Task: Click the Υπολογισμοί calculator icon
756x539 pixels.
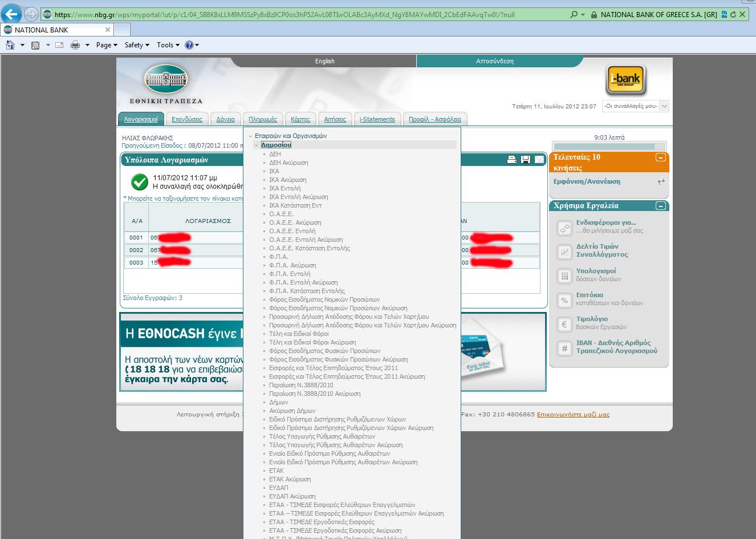Action: pyautogui.click(x=564, y=276)
